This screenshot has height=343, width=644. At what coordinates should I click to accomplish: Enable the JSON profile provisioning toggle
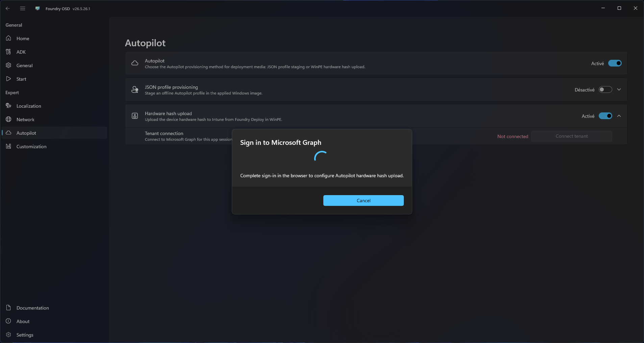[605, 89]
